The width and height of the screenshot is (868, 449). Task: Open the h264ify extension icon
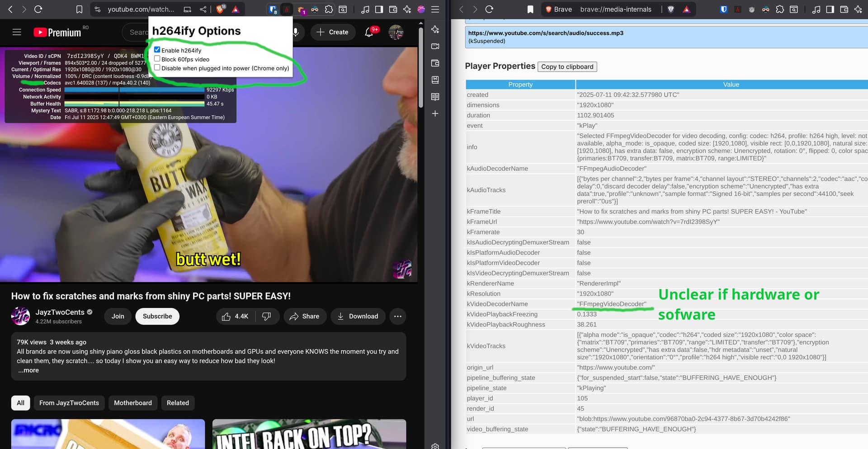286,9
